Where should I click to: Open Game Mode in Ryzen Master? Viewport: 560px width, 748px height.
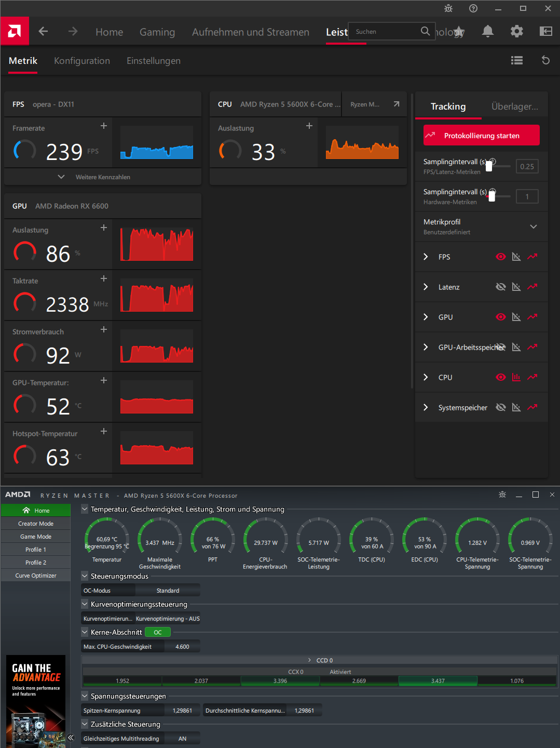pyautogui.click(x=36, y=537)
